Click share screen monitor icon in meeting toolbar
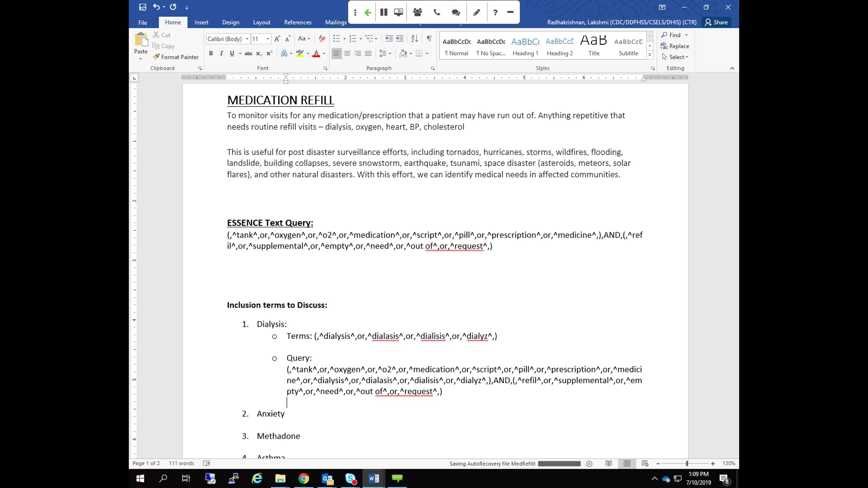This screenshot has width=868, height=488. (x=398, y=12)
